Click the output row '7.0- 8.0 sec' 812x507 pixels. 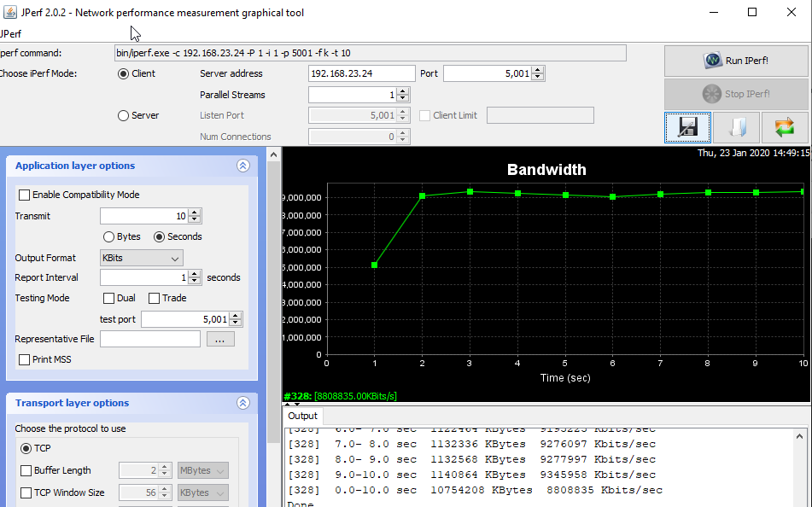tap(472, 445)
